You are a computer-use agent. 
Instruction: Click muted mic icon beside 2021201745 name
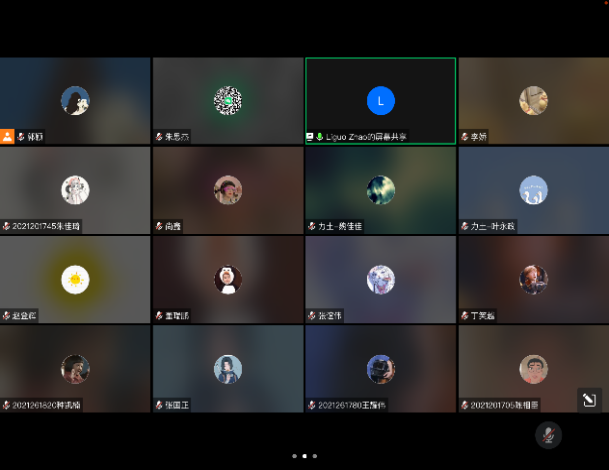pyautogui.click(x=7, y=226)
